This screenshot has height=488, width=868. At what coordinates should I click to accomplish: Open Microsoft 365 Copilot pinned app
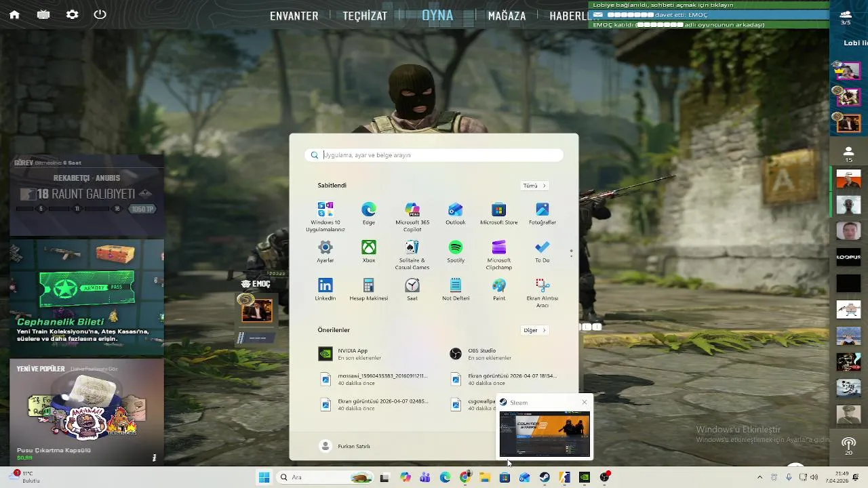pos(412,216)
